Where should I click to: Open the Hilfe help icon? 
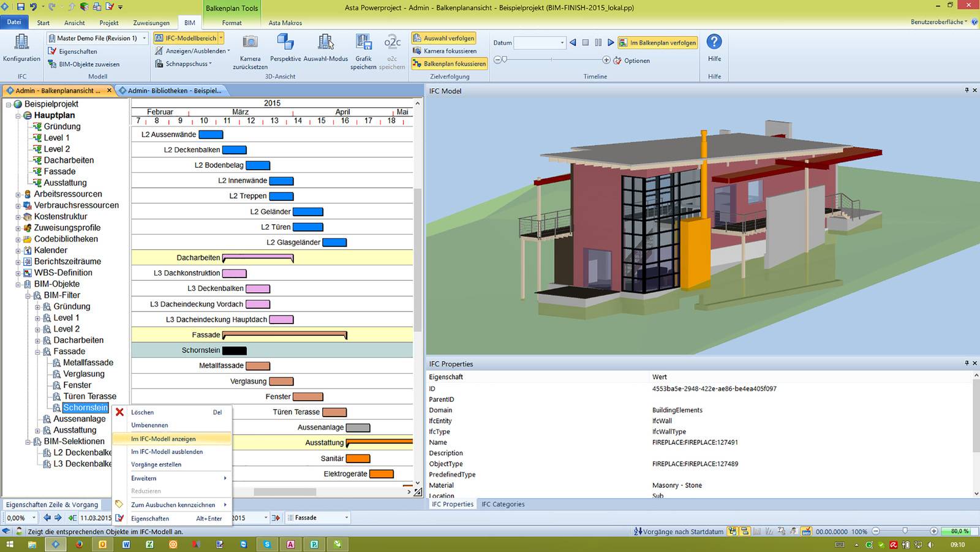[714, 43]
